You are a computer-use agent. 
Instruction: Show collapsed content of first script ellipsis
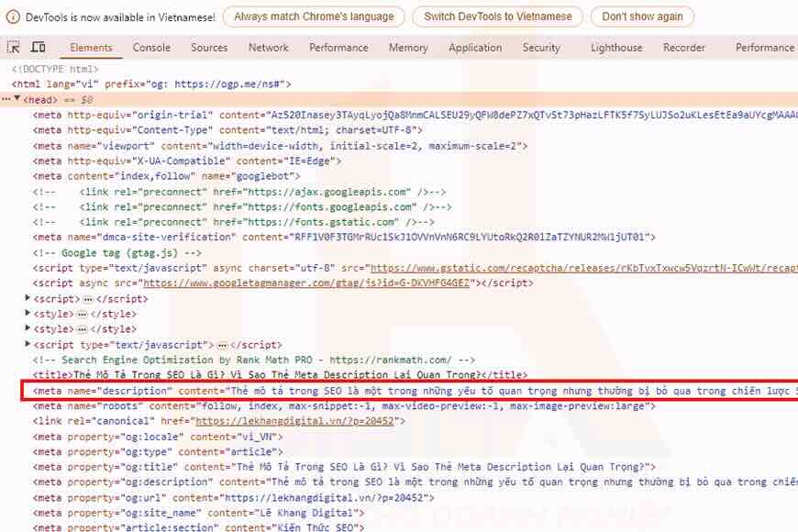click(88, 299)
